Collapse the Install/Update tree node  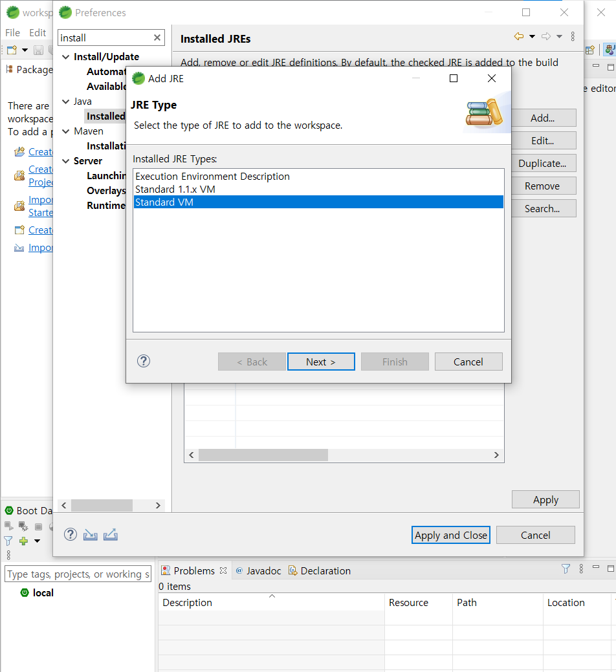[65, 56]
